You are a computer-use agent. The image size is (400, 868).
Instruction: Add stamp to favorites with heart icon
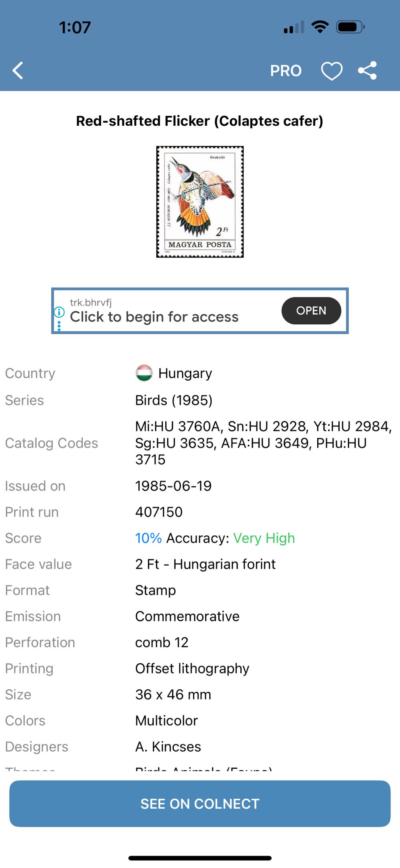click(332, 71)
